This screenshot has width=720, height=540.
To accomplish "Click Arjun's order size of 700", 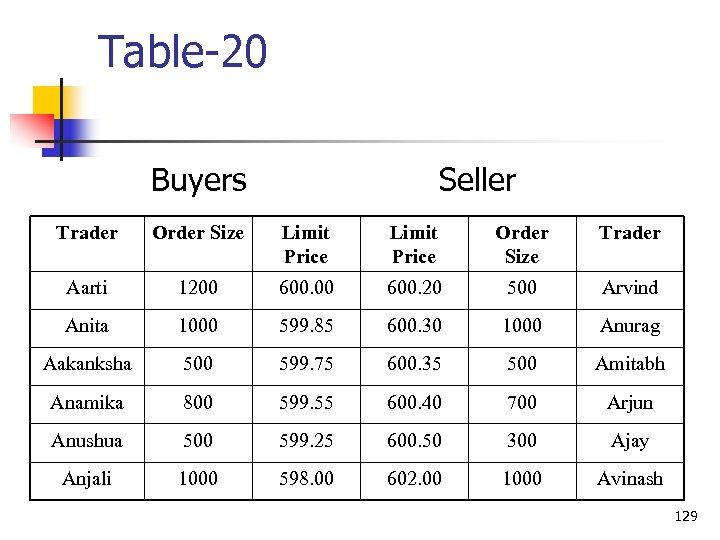I will click(x=522, y=402).
